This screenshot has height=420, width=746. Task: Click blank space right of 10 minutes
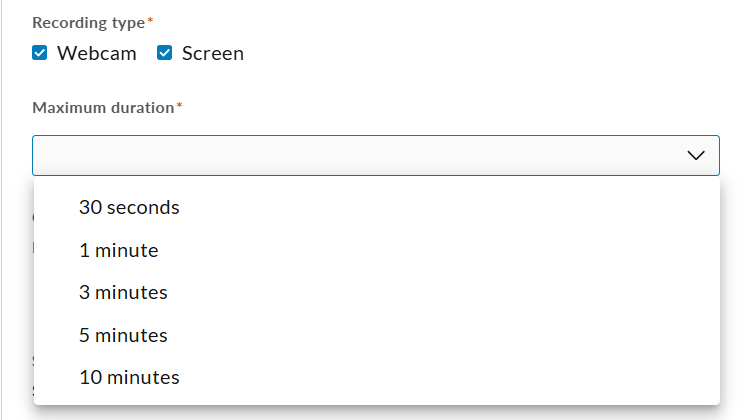[x=447, y=377]
